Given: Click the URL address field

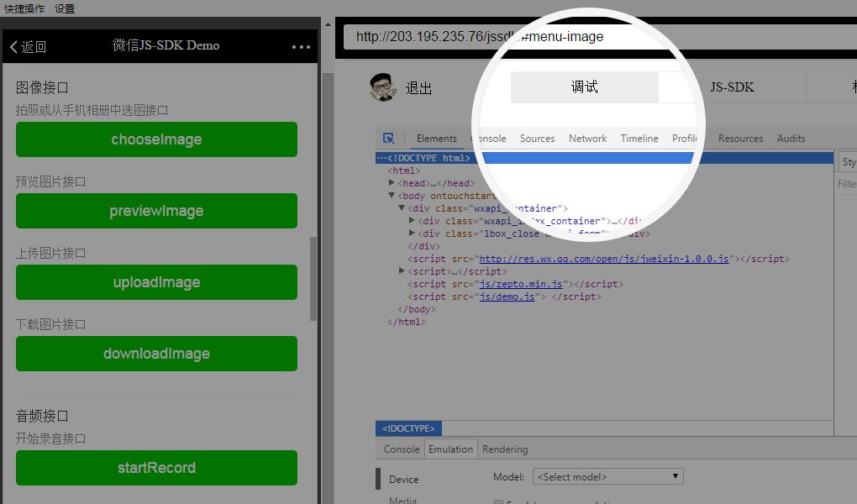Looking at the screenshot, I should point(600,37).
